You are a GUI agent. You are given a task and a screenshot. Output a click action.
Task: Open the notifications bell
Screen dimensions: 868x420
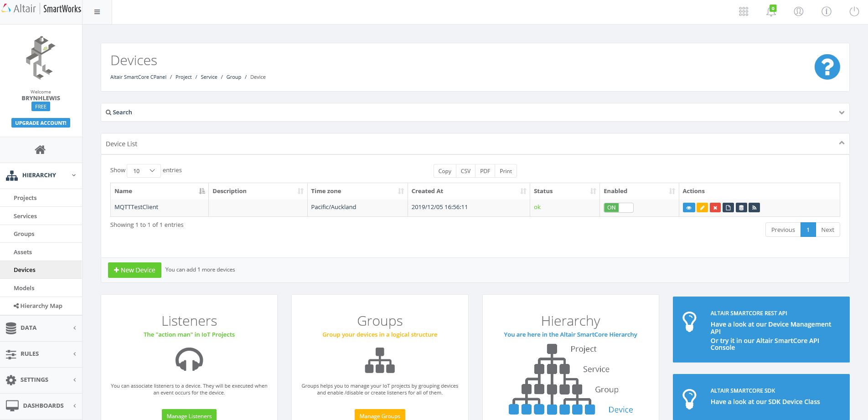[x=771, y=11]
